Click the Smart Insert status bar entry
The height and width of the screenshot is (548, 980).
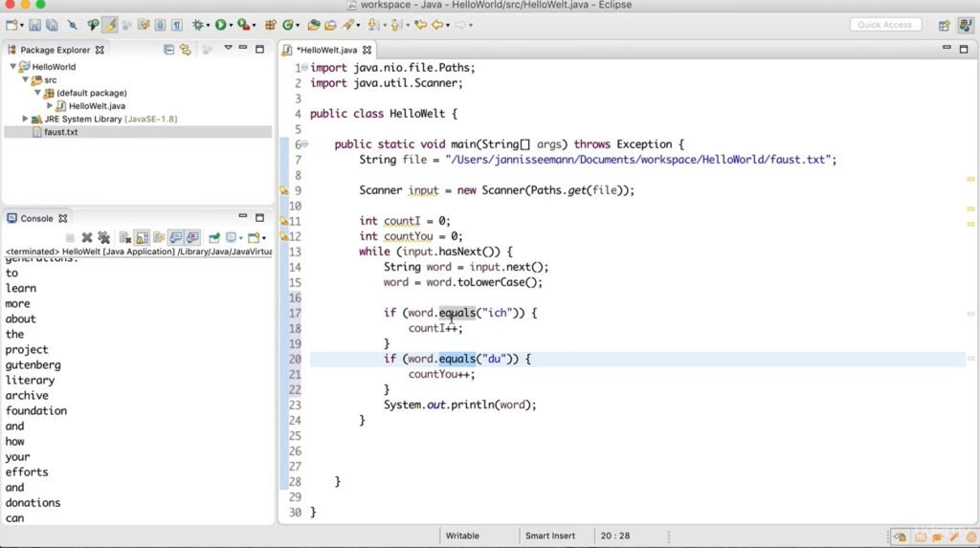tap(550, 536)
